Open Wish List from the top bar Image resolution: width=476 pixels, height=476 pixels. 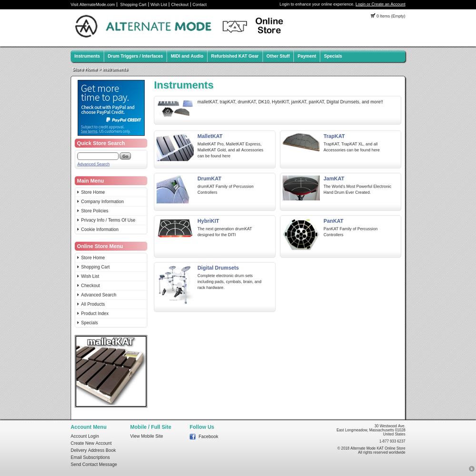[159, 5]
